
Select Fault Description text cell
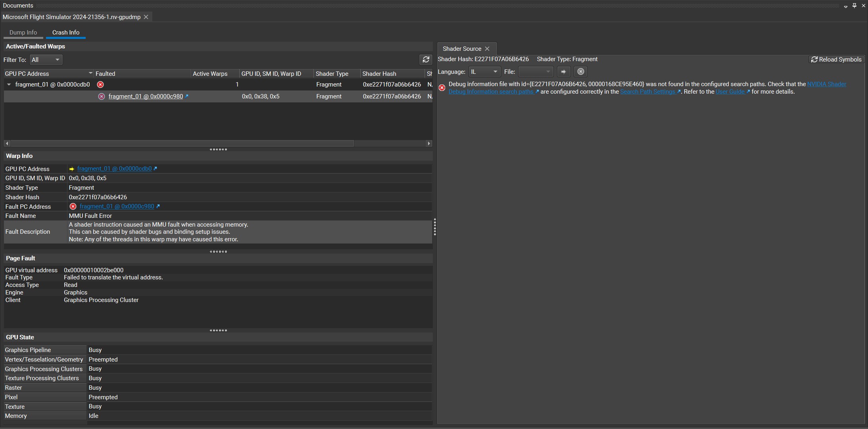point(250,232)
